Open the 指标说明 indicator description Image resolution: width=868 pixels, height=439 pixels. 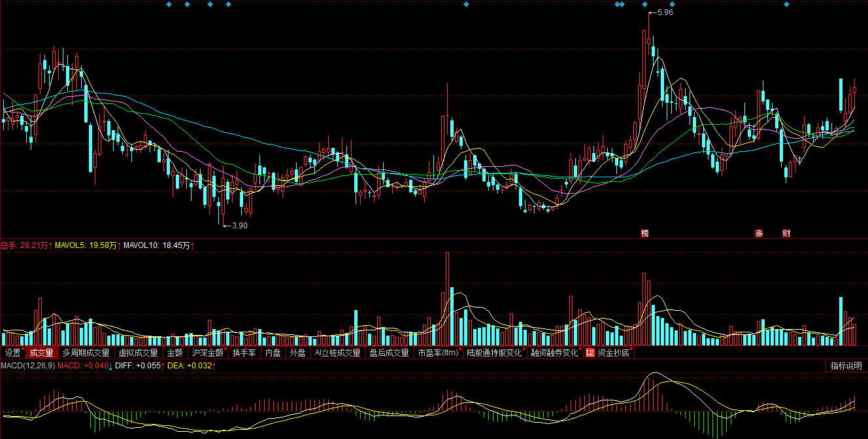(x=846, y=366)
